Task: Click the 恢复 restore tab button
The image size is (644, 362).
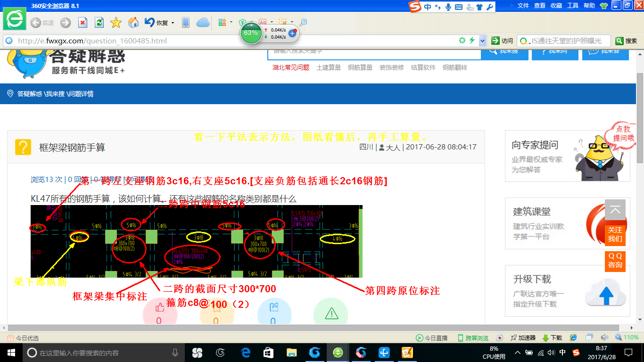Action: click(x=156, y=23)
